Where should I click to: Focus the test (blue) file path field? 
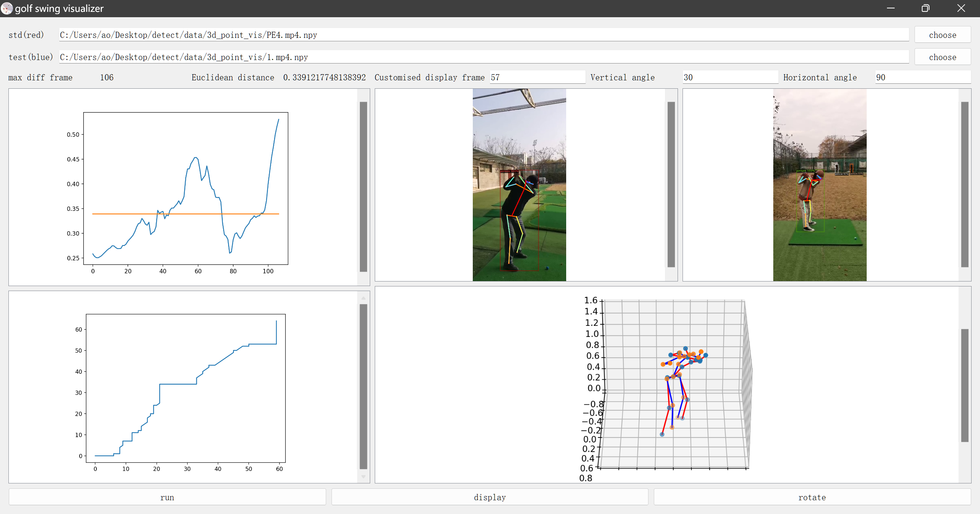coord(484,57)
